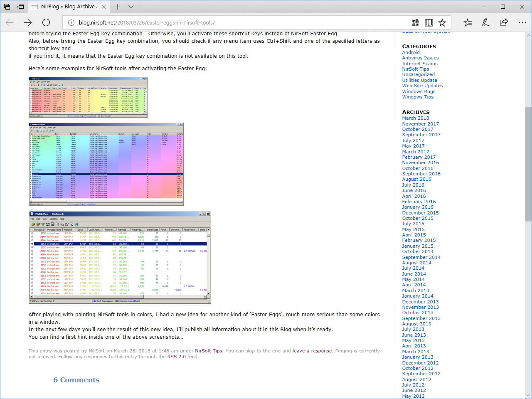This screenshot has height=399, width=532.
Task: Open the May 2013 archive
Action: 414,340
